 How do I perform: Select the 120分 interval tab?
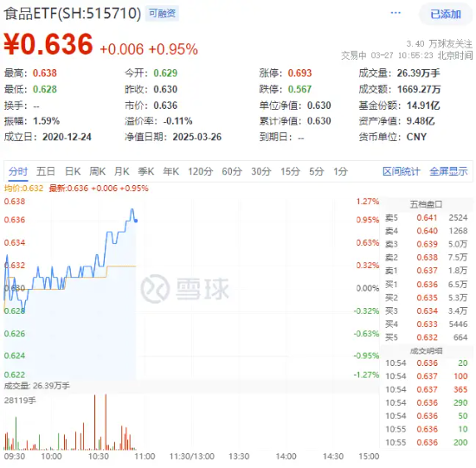[x=201, y=171]
